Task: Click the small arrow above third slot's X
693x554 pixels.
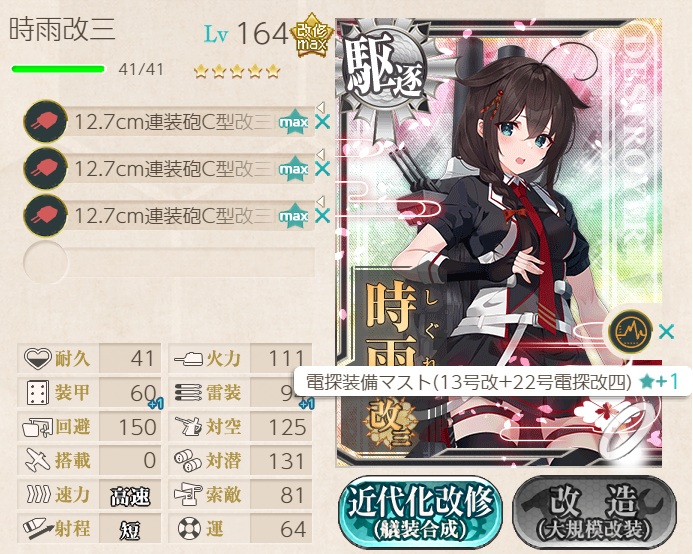Action: (321, 202)
